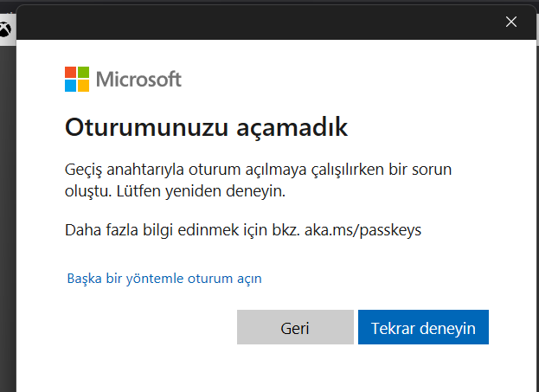This screenshot has height=392, width=539.
Task: Click empty white area below the buttons
Action: pyautogui.click(x=276, y=369)
